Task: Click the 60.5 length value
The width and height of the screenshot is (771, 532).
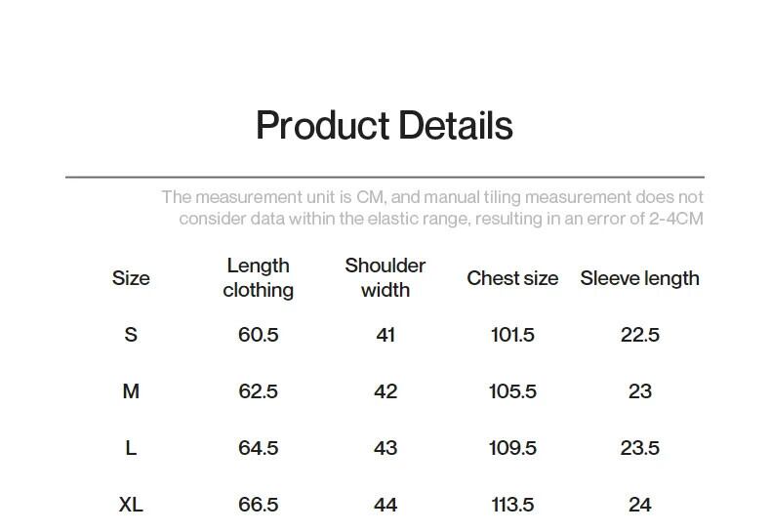Action: coord(258,335)
